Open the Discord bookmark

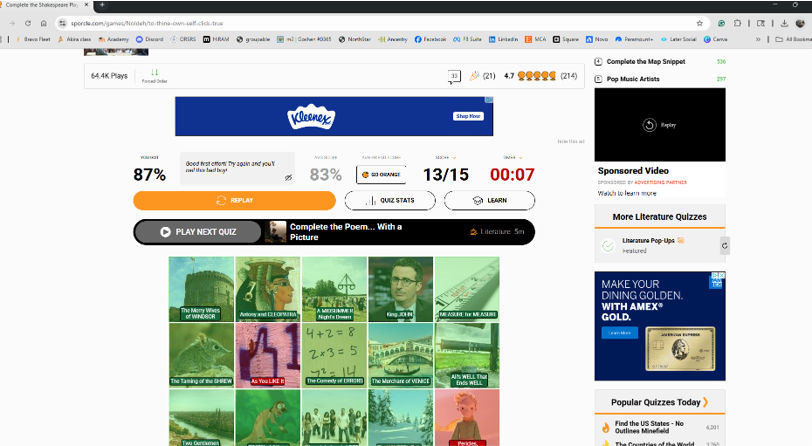tap(150, 39)
